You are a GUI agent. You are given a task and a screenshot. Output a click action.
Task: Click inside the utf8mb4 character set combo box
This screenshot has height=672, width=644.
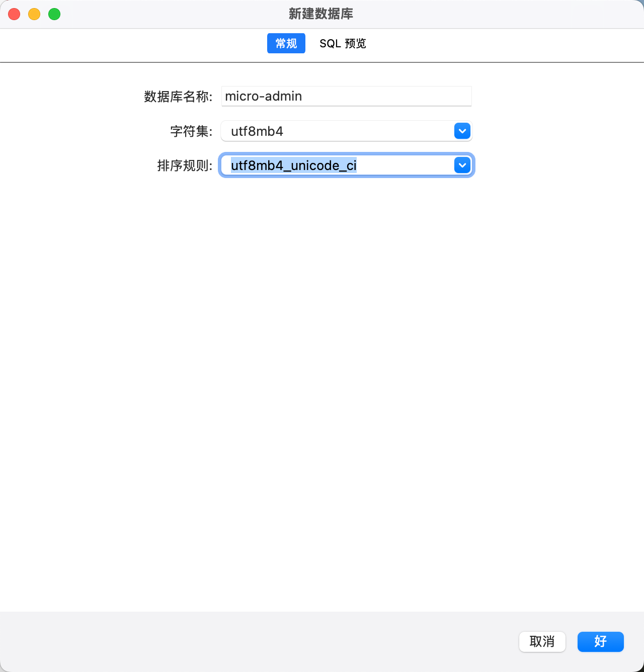[x=337, y=131]
